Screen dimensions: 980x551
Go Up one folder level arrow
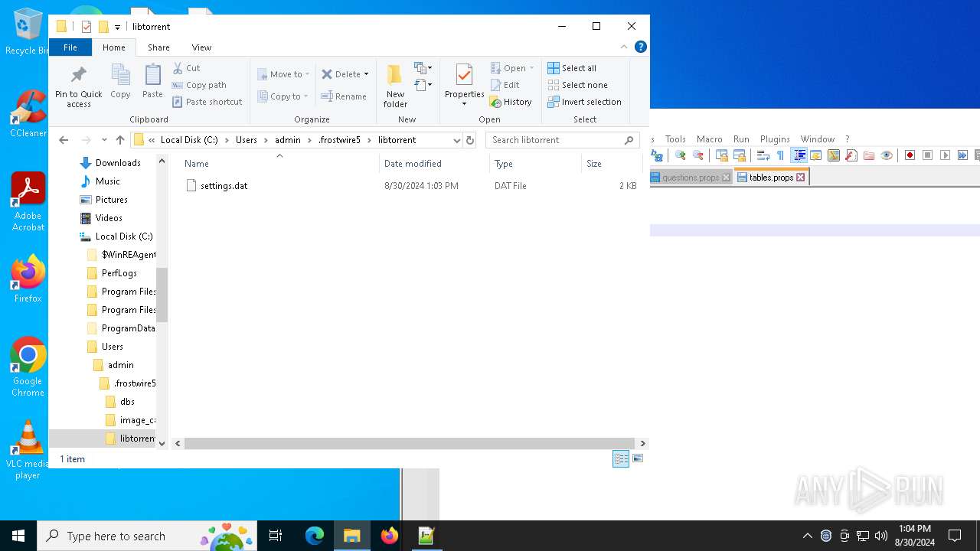[120, 140]
